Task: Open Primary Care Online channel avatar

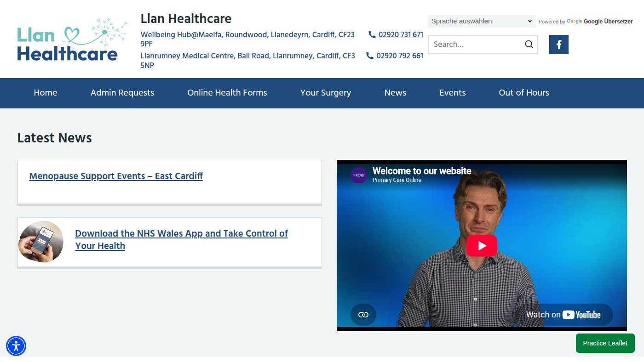Action: 359,175
